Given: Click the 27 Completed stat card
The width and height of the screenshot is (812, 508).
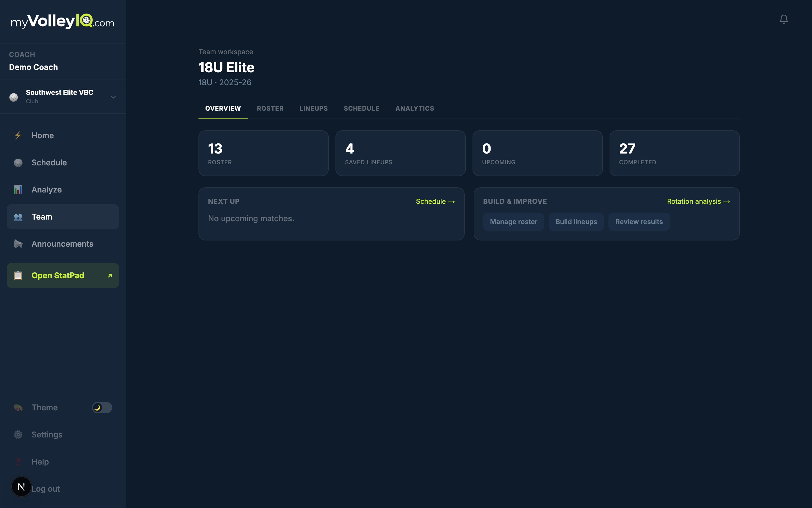Looking at the screenshot, I should pos(674,153).
